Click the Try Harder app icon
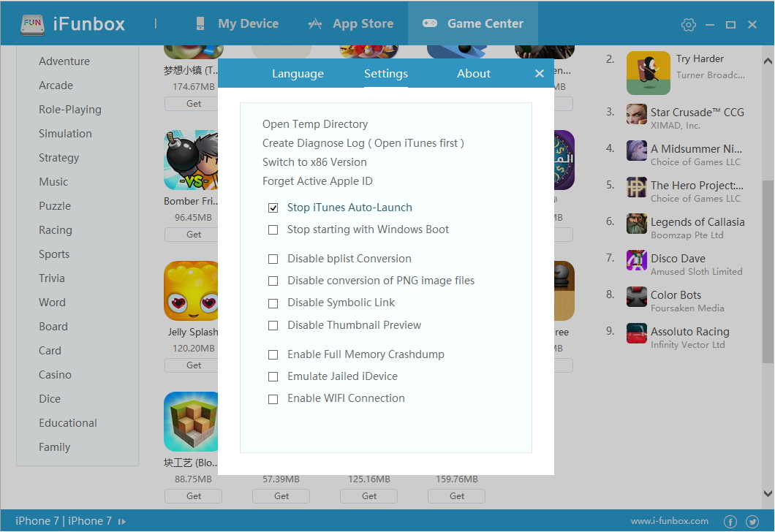Image resolution: width=775 pixels, height=532 pixels. pos(648,72)
